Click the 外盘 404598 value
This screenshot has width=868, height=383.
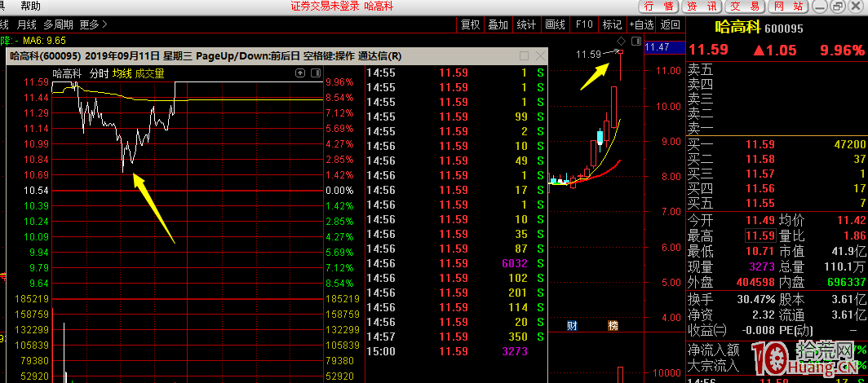[756, 283]
